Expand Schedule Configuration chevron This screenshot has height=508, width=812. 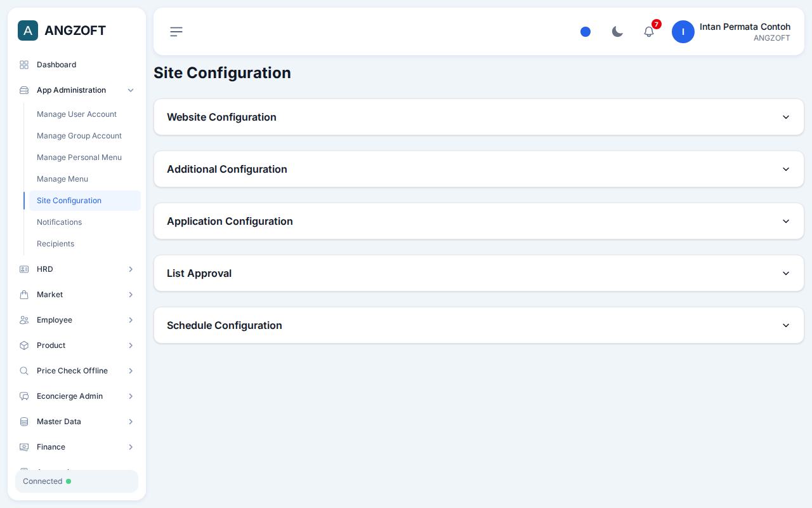click(x=786, y=325)
